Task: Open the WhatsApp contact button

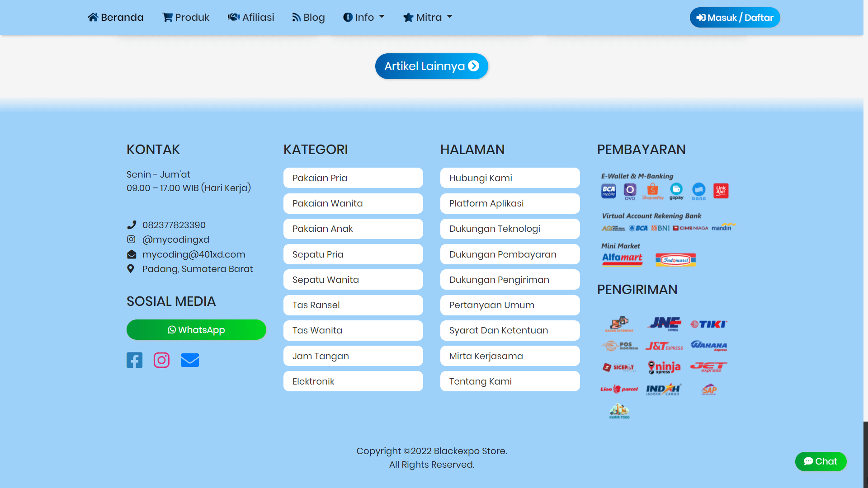Action: point(196,329)
